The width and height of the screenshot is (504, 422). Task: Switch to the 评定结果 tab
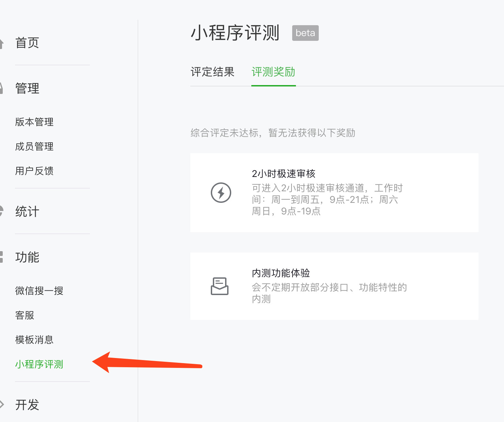coord(212,72)
